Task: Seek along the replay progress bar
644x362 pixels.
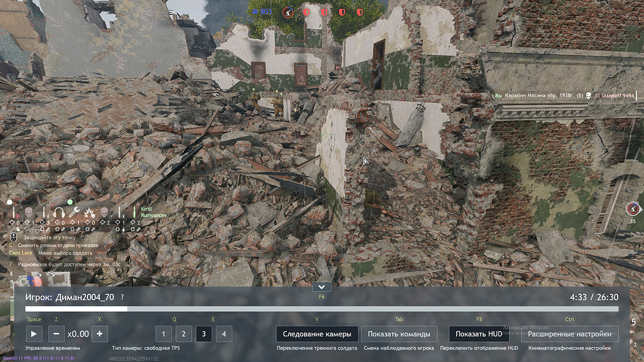Action: click(x=321, y=309)
